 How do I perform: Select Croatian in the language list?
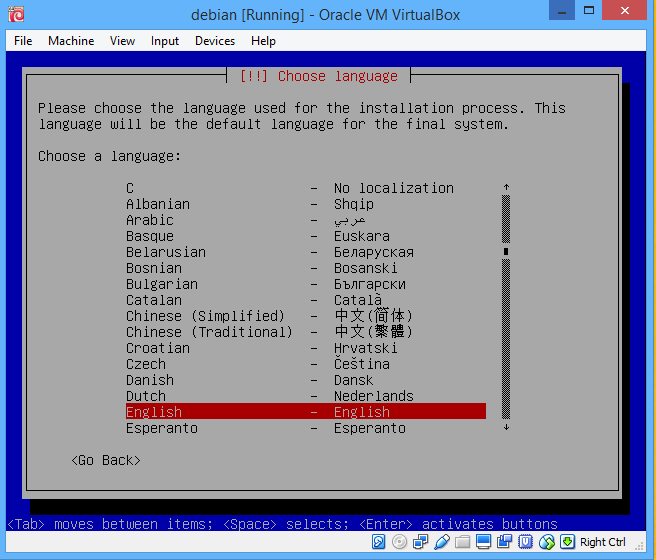point(306,348)
